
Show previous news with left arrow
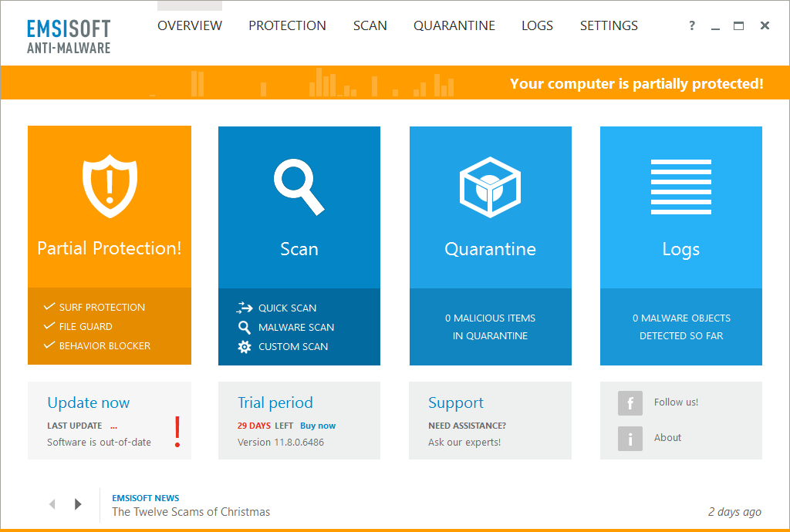[52, 503]
